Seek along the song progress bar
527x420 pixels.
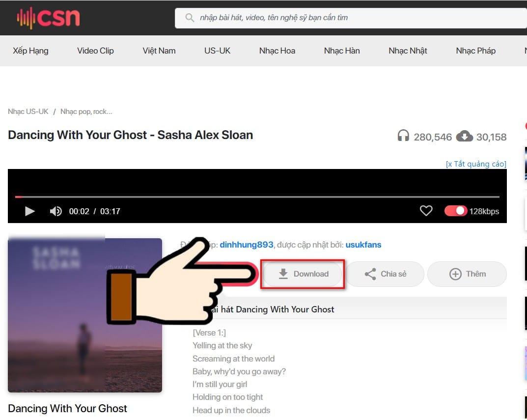click(257, 196)
